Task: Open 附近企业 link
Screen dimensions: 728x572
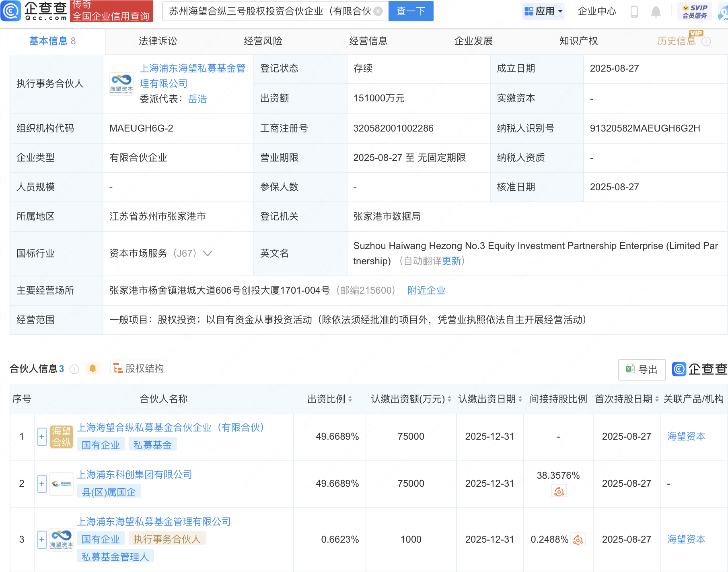Action: click(426, 290)
